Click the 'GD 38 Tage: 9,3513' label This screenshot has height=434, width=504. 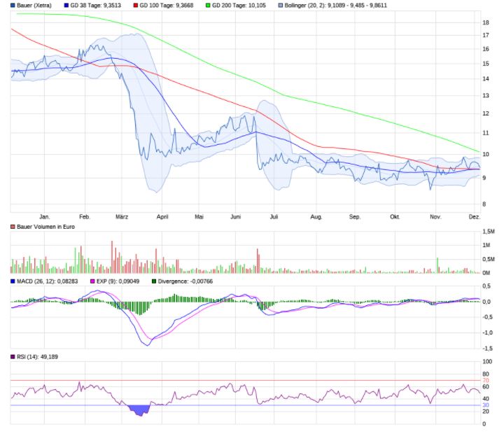(x=95, y=5)
